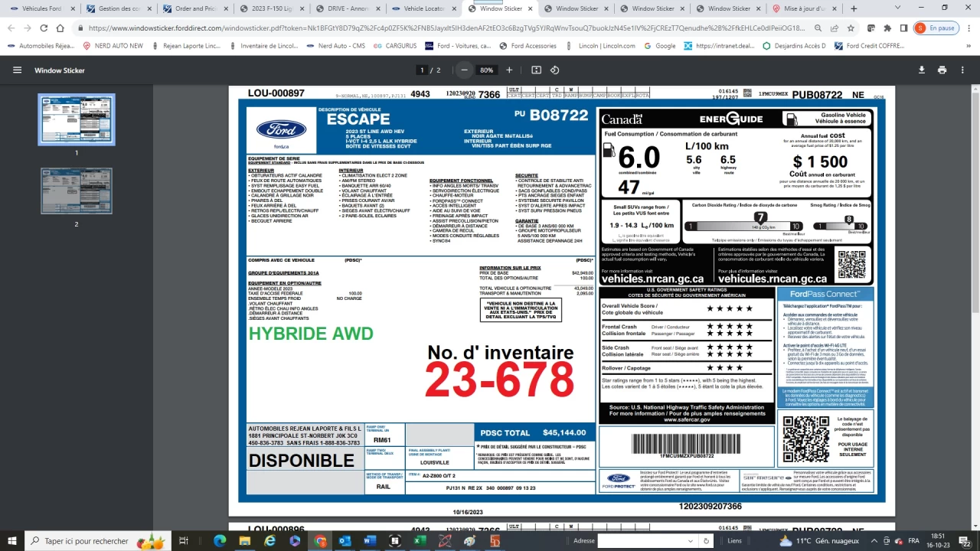Launch Outlook from taskbar

pyautogui.click(x=345, y=540)
